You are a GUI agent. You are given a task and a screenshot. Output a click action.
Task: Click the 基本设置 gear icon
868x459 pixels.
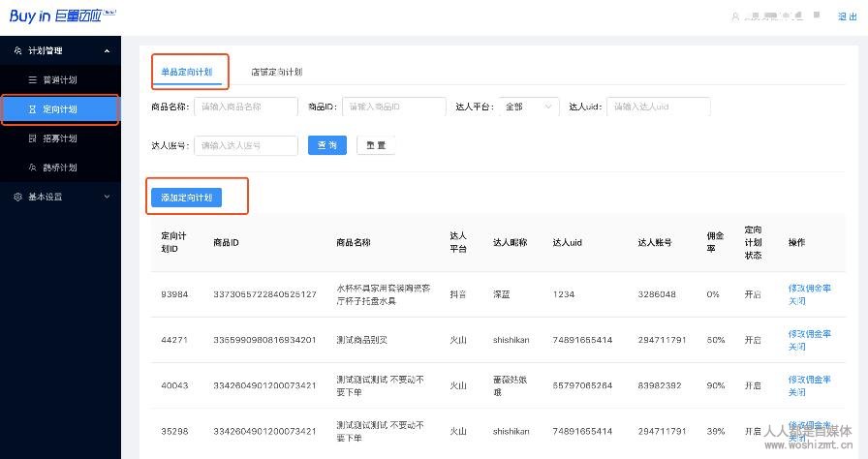click(x=17, y=197)
